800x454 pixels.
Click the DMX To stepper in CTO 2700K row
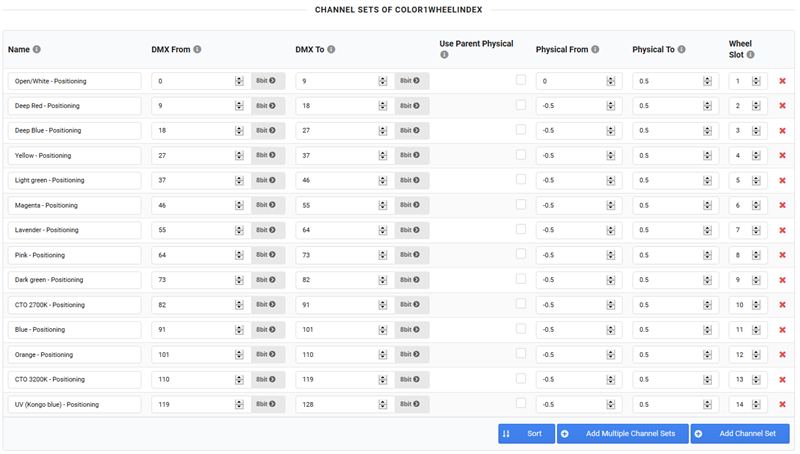click(x=383, y=305)
